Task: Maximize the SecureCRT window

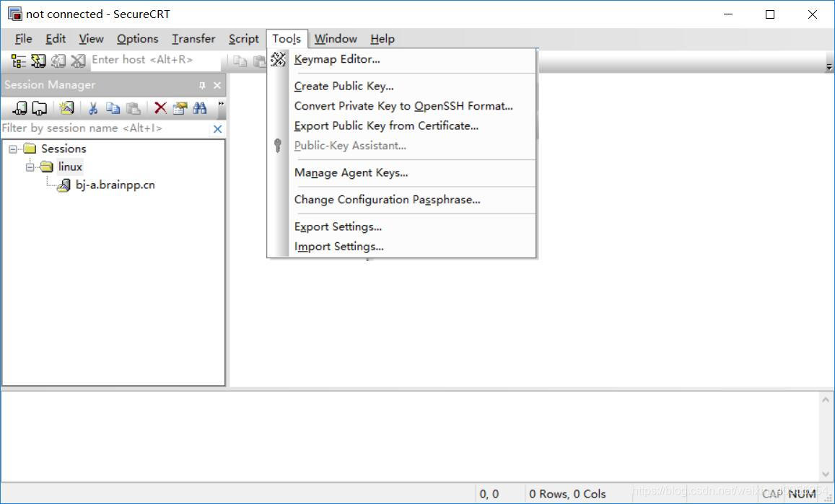Action: (x=770, y=14)
